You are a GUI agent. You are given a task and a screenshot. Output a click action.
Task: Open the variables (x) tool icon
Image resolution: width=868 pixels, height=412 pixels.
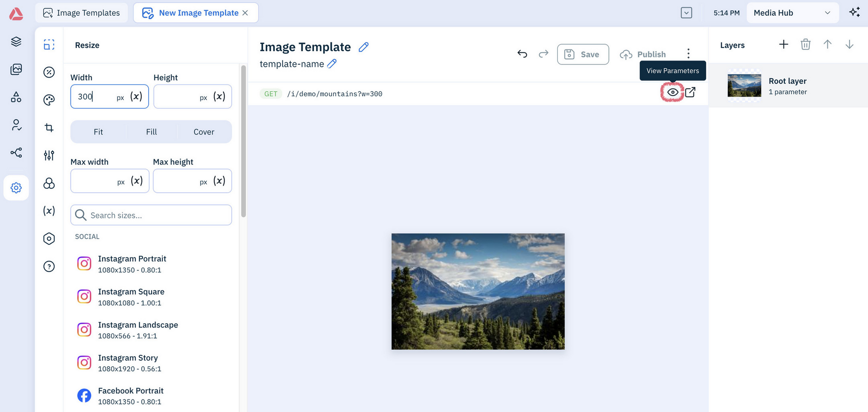[x=49, y=211]
